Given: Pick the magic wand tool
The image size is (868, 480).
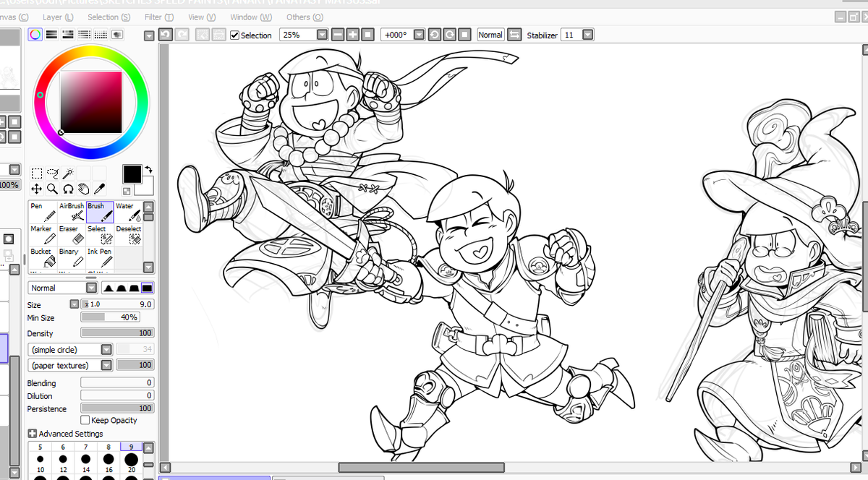Looking at the screenshot, I should [67, 173].
